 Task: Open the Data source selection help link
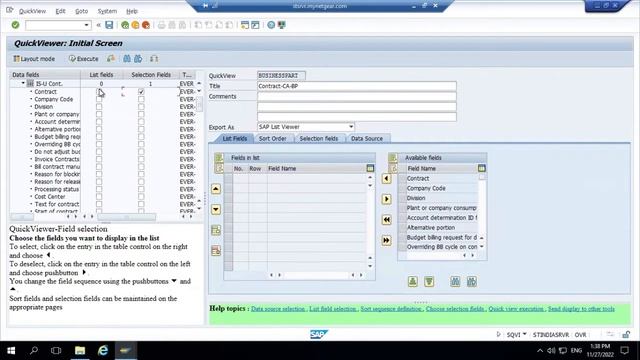pyautogui.click(x=278, y=309)
